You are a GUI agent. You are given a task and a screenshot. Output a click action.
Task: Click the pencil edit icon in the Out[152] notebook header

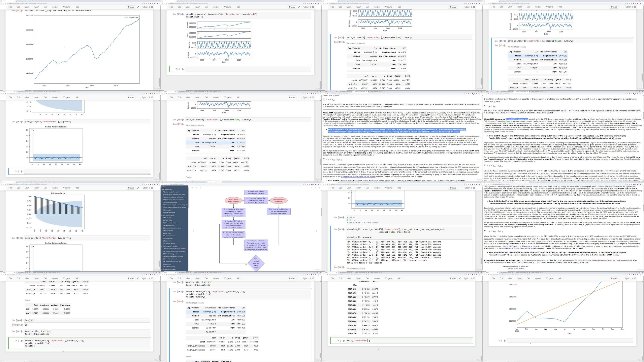[138, 7]
